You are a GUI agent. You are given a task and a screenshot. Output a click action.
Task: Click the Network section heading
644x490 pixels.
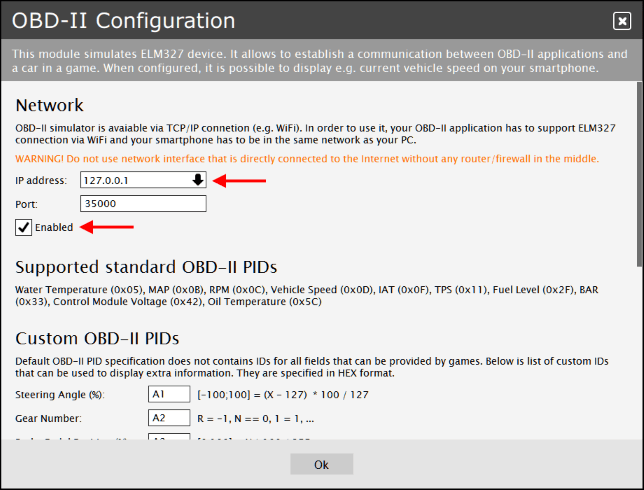[49, 106]
